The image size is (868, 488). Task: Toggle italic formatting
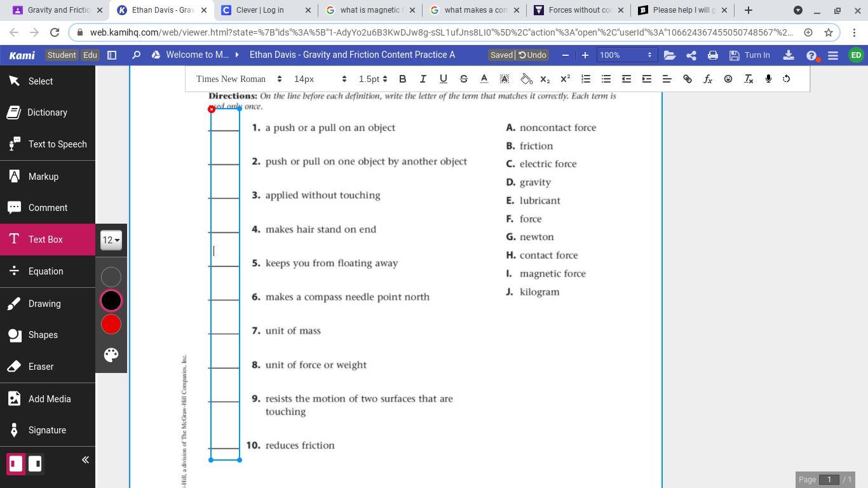coord(423,79)
